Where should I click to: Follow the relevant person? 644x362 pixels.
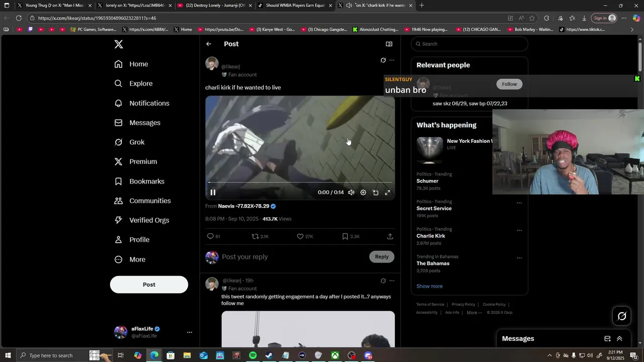click(x=509, y=84)
